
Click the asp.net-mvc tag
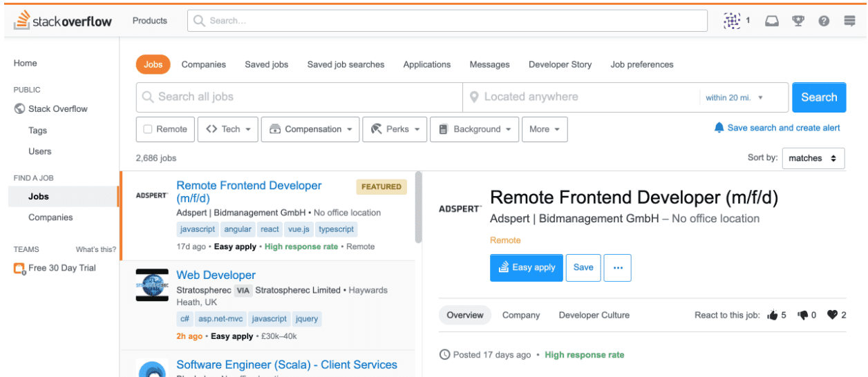click(220, 319)
